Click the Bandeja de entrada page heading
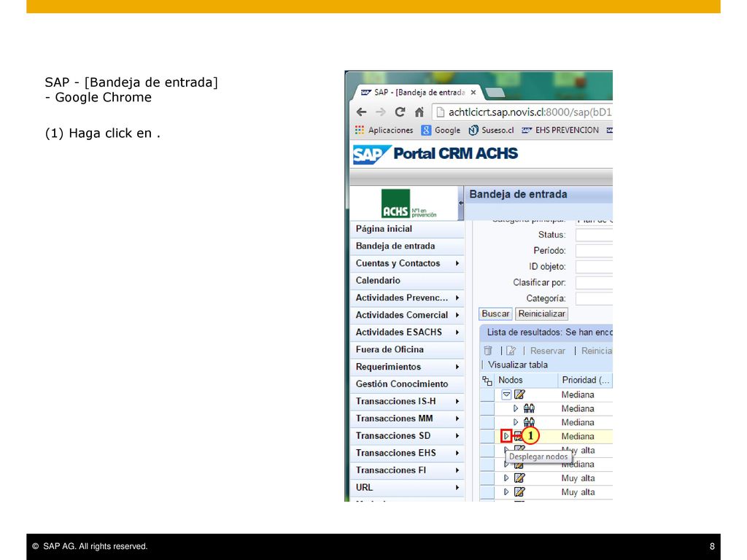 519,194
